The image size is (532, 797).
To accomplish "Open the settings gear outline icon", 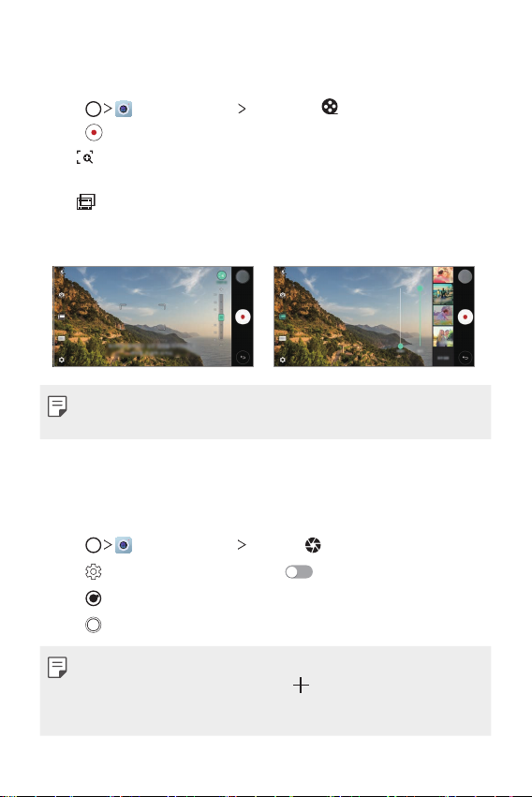I will 94,572.
